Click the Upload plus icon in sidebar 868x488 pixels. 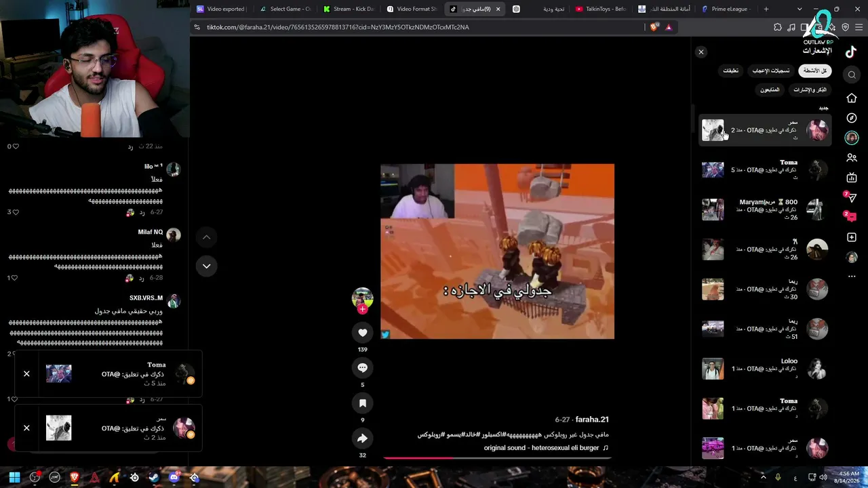(x=852, y=237)
